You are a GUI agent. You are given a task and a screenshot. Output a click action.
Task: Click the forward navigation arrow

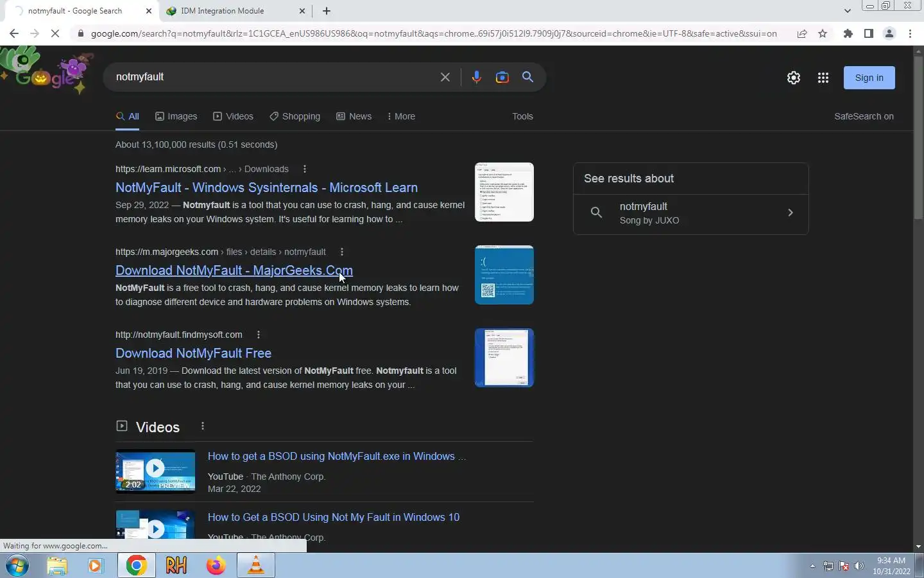click(x=35, y=33)
